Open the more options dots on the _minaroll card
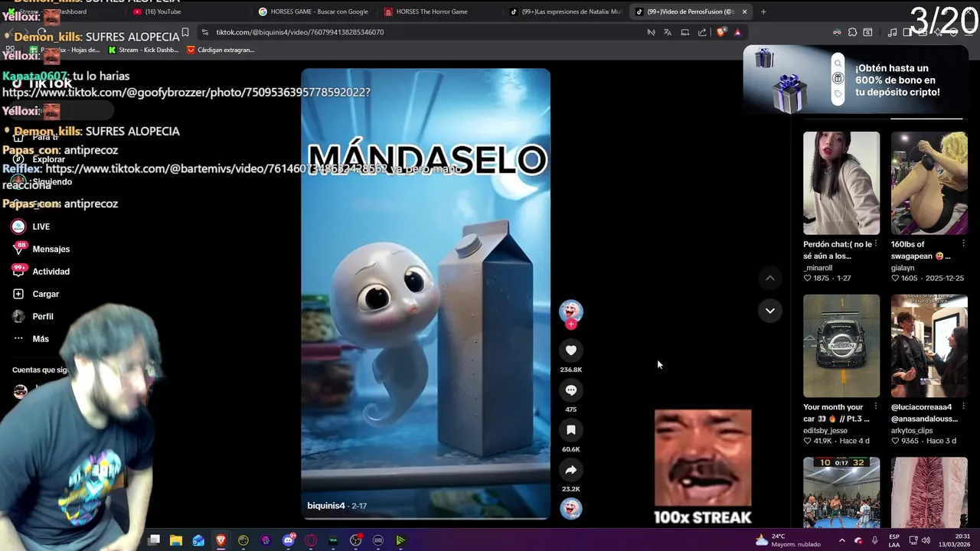Screen dimensions: 980x551 [876, 244]
